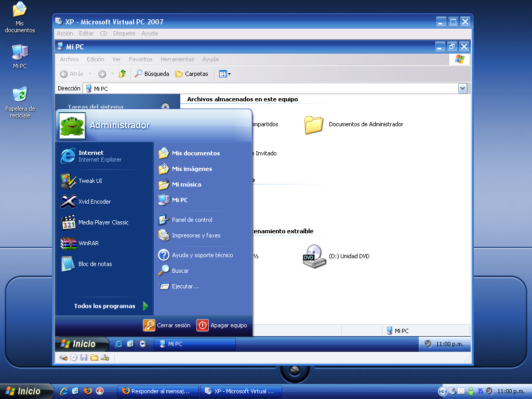Click guest tray volume speaker icon
The image size is (532, 399).
pos(428,344)
